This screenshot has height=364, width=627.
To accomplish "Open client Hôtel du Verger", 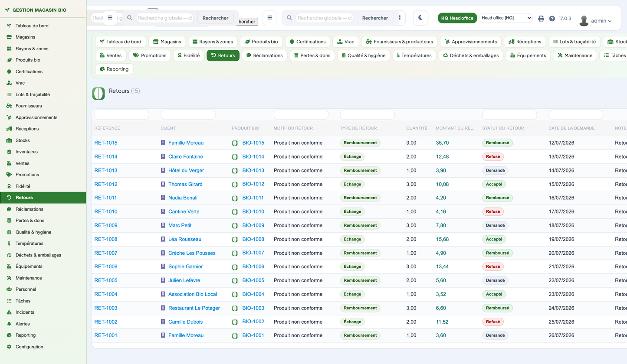I will point(186,170).
